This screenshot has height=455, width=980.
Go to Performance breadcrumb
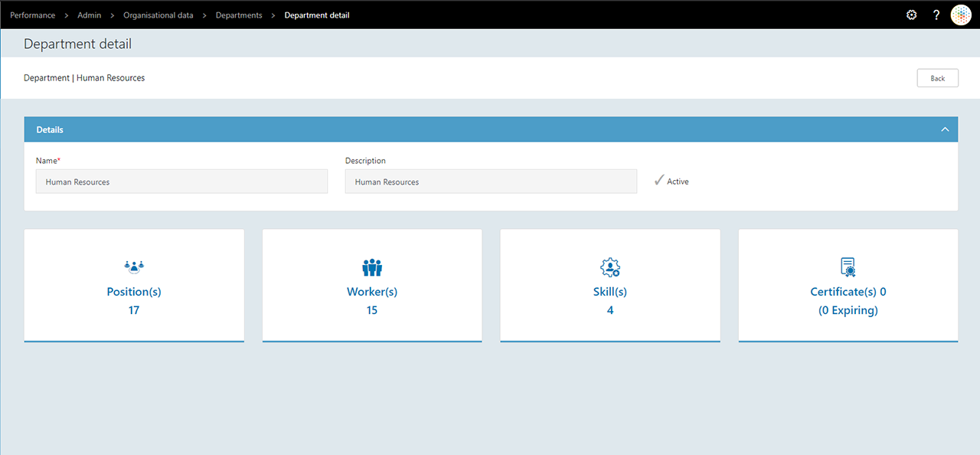click(x=32, y=15)
